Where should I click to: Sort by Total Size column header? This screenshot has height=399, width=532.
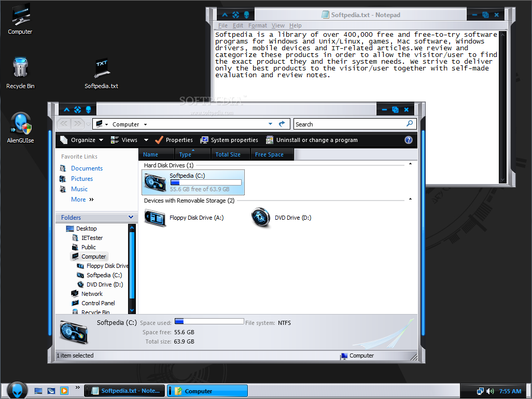(x=230, y=154)
